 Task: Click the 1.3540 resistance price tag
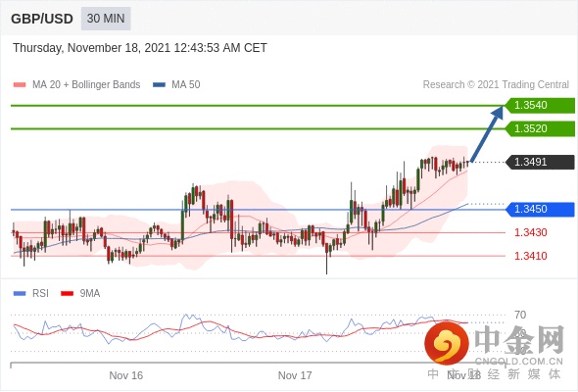(540, 106)
